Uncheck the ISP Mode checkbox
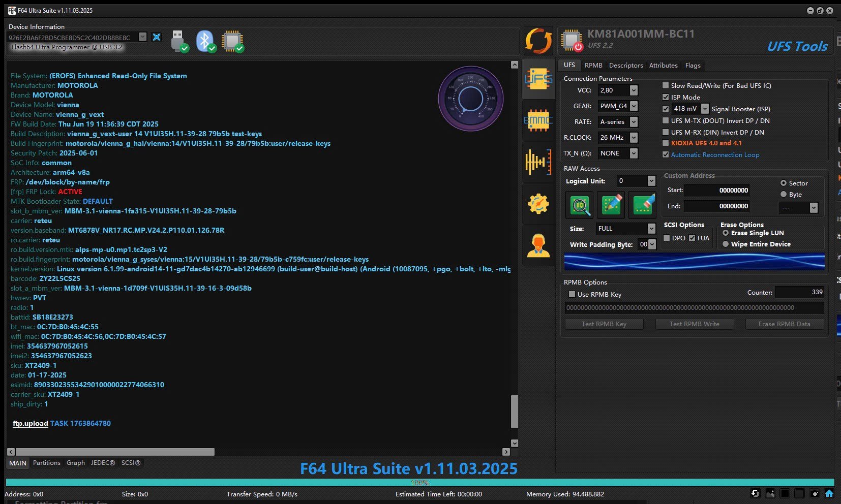This screenshot has width=841, height=504. click(x=666, y=97)
